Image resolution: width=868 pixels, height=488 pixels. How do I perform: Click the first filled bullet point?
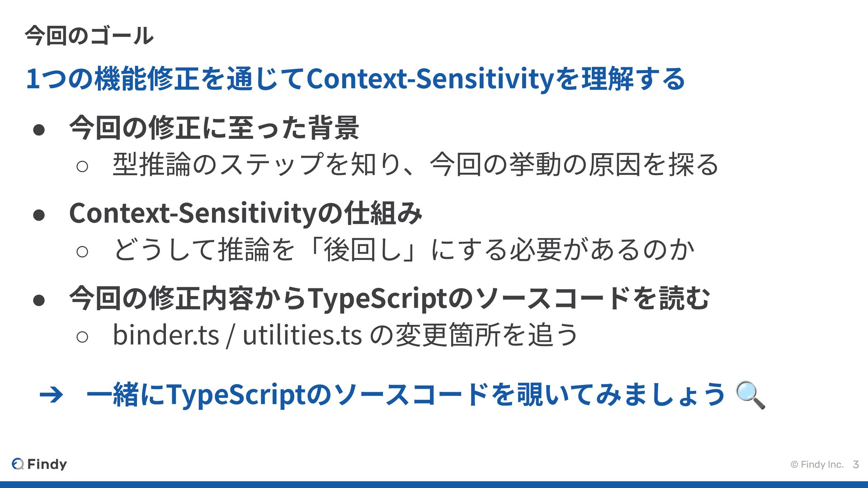click(39, 130)
